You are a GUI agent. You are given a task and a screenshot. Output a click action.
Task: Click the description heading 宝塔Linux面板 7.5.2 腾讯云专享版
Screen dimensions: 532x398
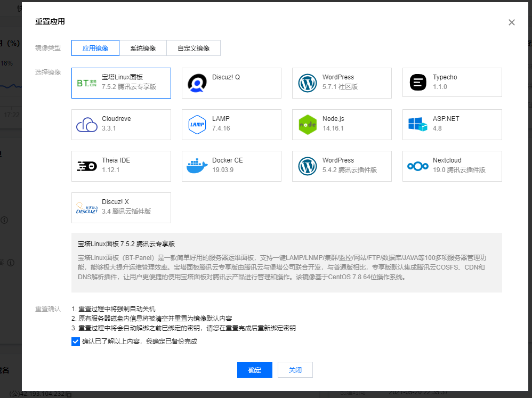[126, 243]
